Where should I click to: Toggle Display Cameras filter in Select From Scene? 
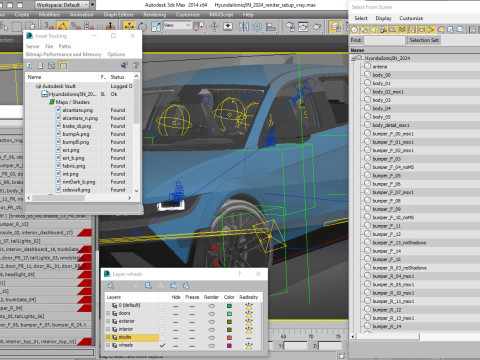point(383,30)
